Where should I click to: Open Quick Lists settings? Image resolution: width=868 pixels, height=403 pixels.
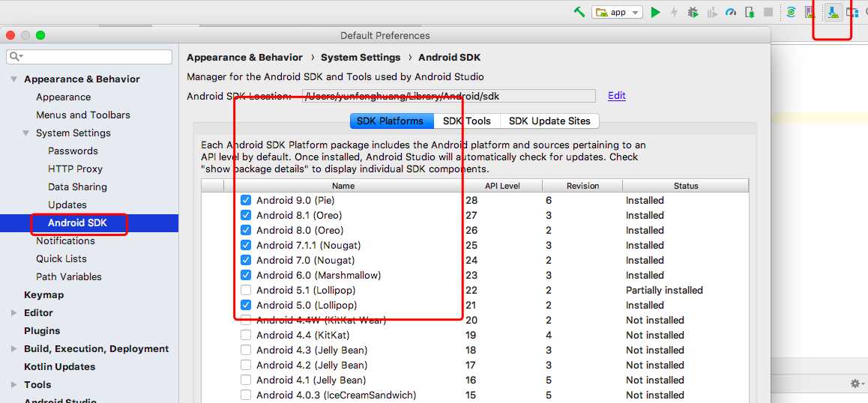click(61, 258)
